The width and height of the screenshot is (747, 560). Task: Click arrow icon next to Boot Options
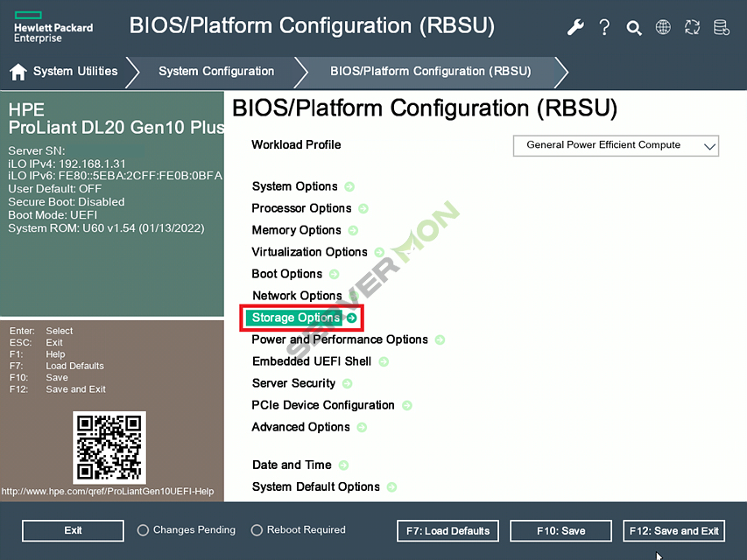point(335,274)
